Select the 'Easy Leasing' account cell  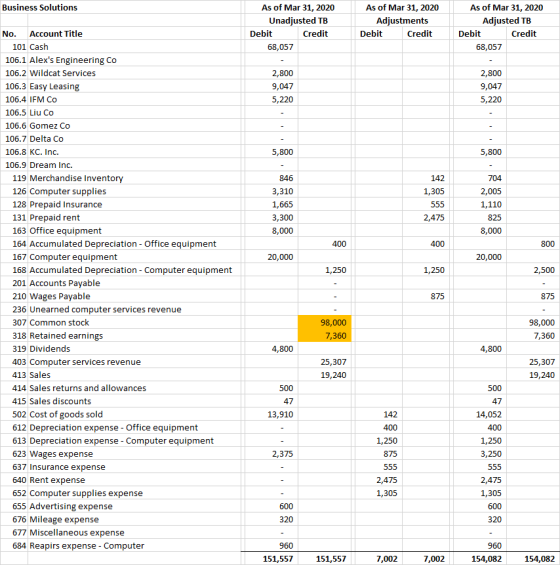[54, 86]
